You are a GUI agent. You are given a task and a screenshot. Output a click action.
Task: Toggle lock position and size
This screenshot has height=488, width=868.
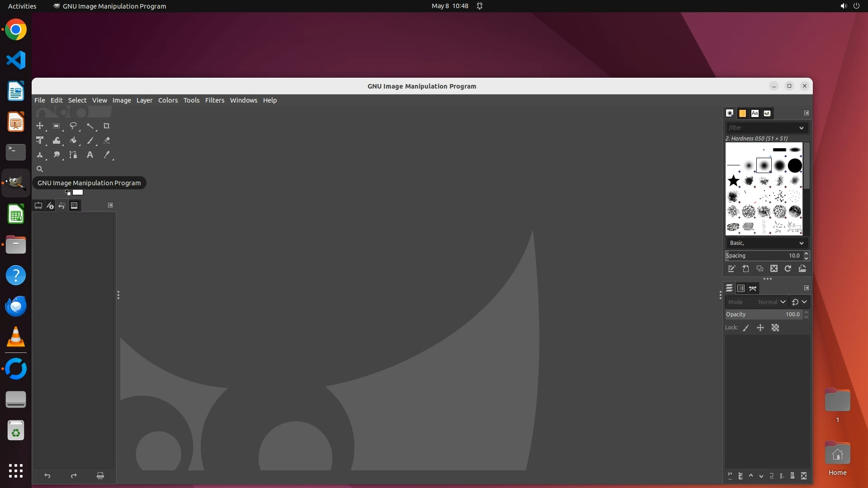coord(760,328)
